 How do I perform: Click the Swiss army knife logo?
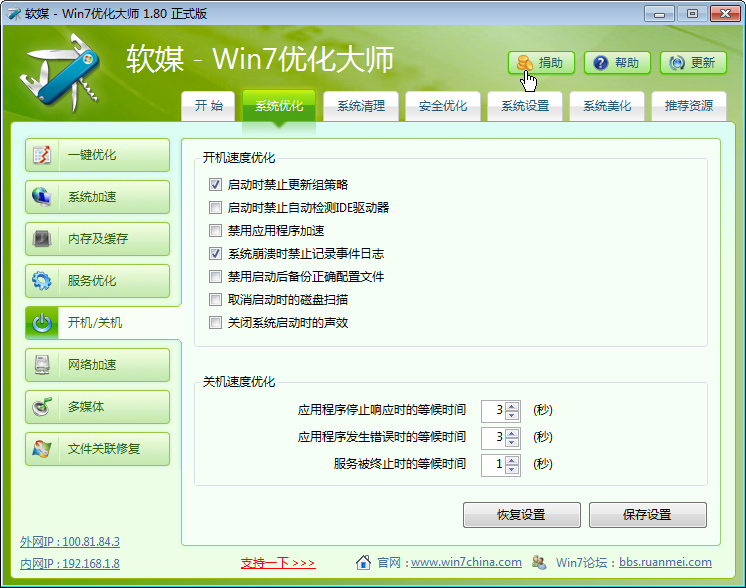click(60, 72)
